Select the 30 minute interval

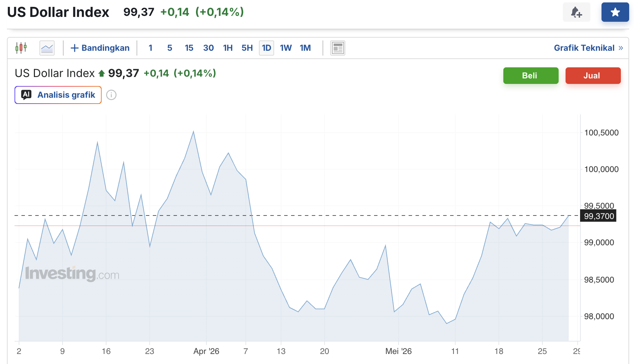208,48
